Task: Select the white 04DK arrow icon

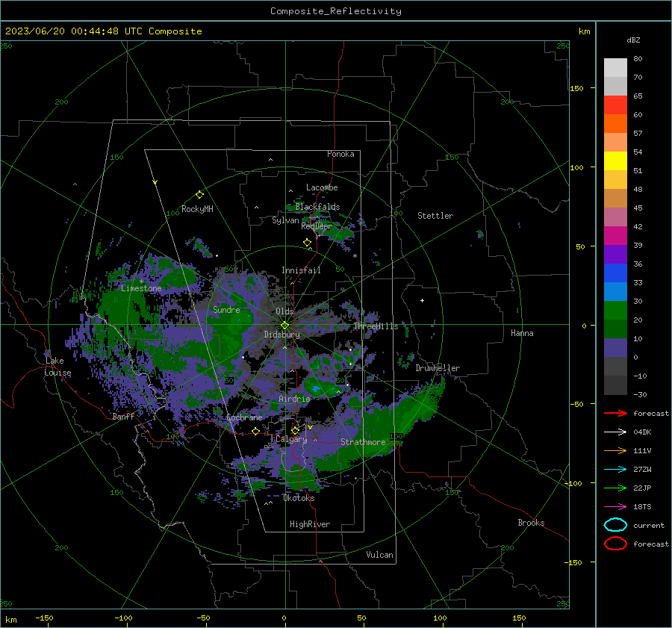Action: click(615, 432)
